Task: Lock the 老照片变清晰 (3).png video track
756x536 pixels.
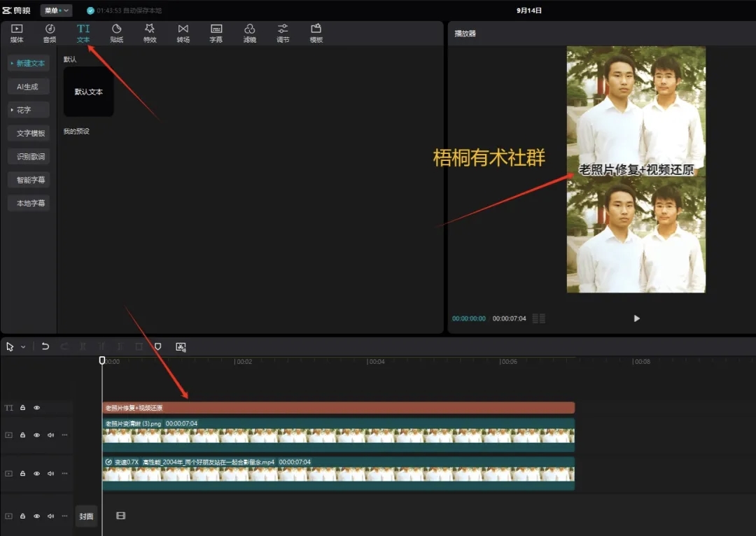Action: click(x=22, y=435)
